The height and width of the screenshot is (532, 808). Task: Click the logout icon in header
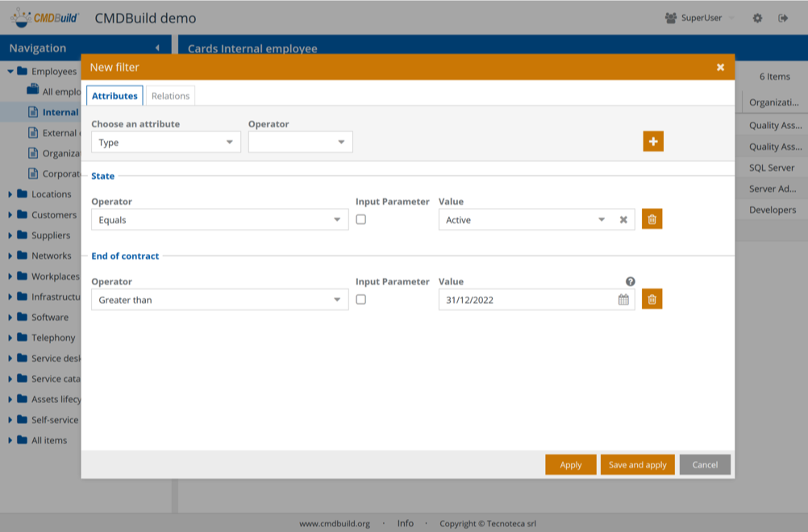tap(783, 18)
